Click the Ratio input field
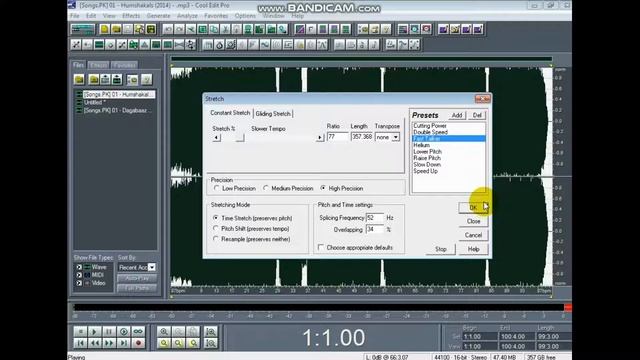Image resolution: width=640 pixels, height=360 pixels. pos(338,137)
